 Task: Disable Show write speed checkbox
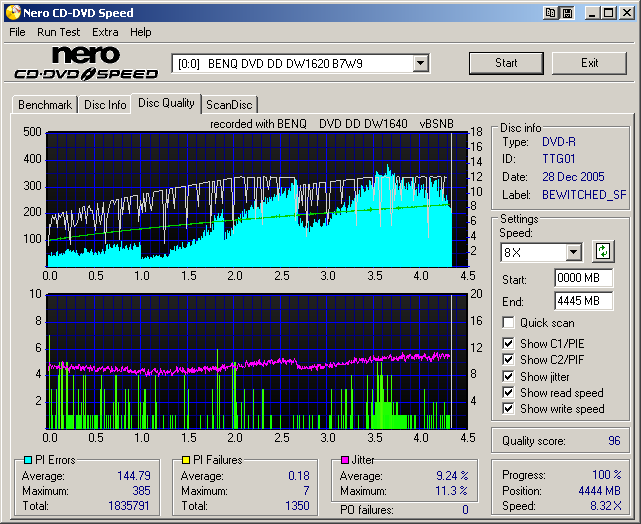[x=508, y=408]
